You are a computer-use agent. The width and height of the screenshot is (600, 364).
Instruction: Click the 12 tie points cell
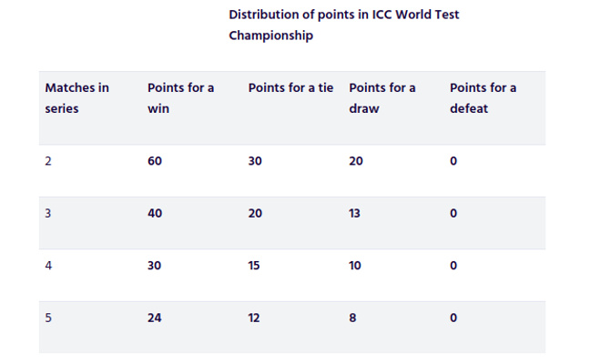tap(254, 318)
